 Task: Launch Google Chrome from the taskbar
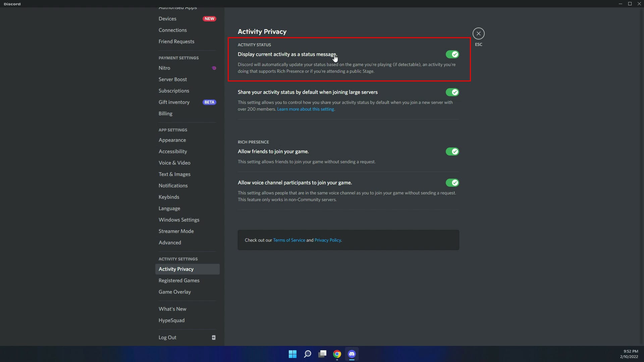coord(337,354)
